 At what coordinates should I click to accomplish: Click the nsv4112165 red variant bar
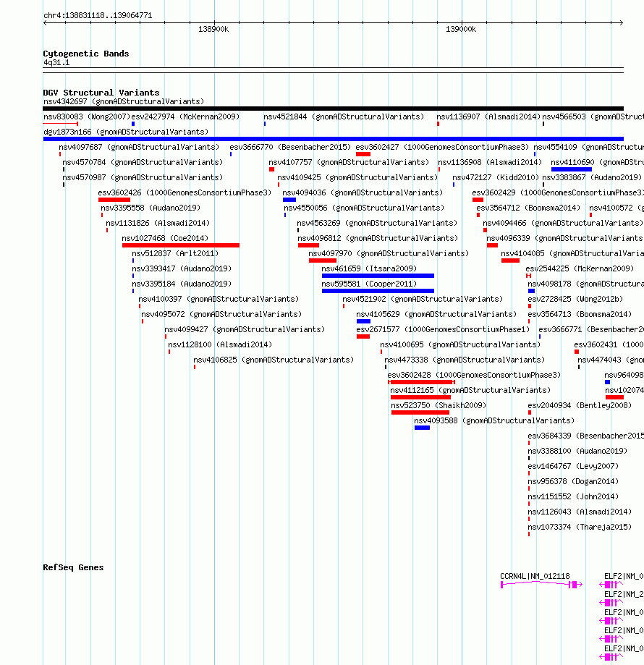(x=420, y=398)
